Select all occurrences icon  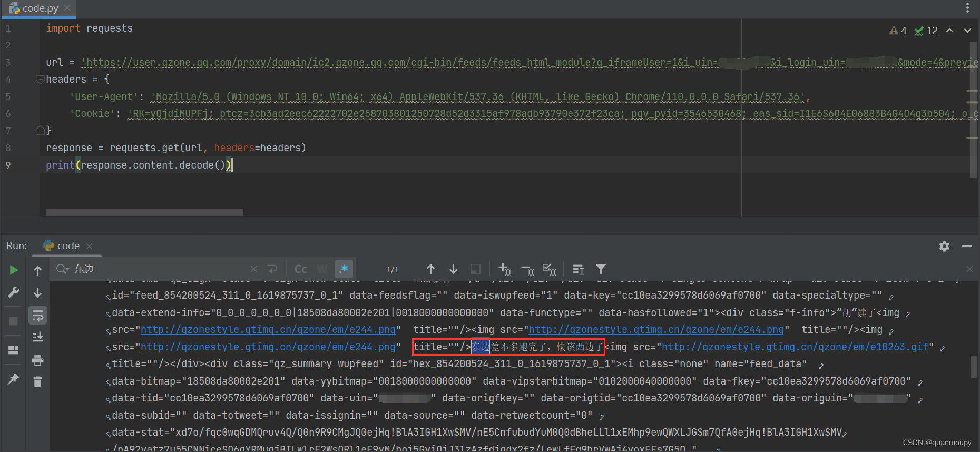pos(550,269)
